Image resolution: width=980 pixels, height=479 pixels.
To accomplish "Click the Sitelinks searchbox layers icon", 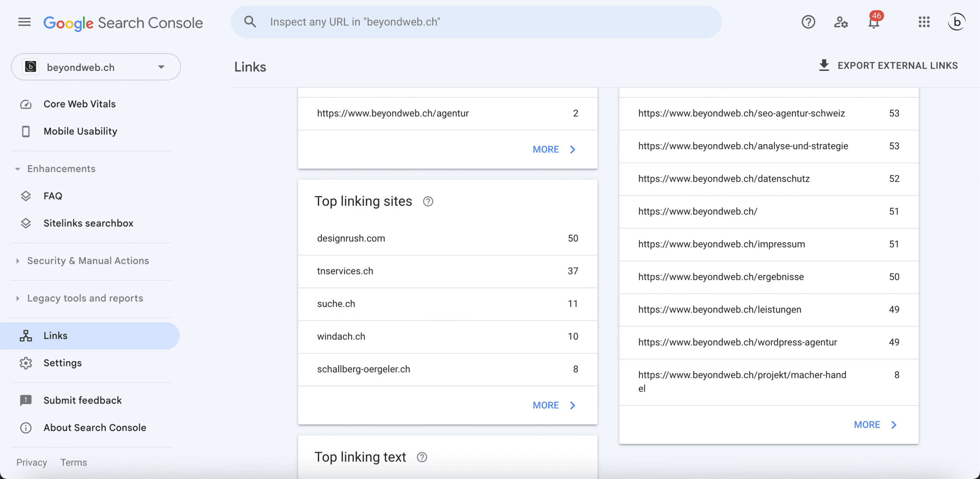I will click(x=26, y=223).
